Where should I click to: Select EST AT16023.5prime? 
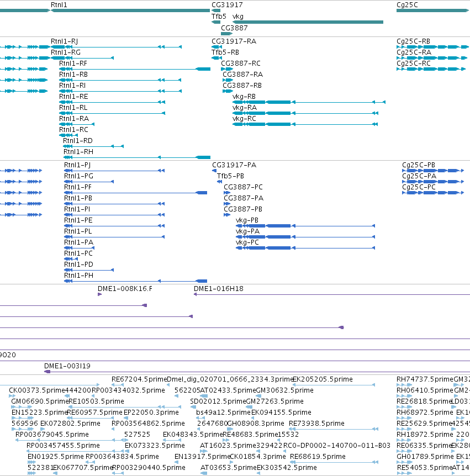[228, 446]
